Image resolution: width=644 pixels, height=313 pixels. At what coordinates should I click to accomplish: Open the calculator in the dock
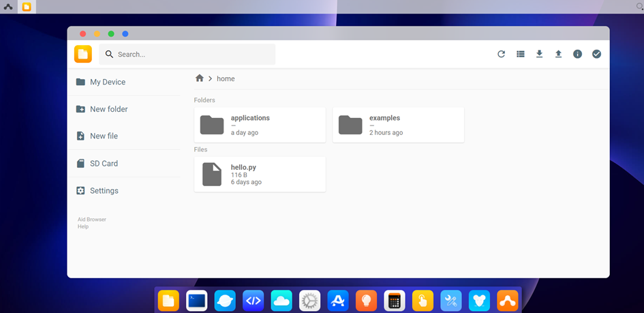395,301
